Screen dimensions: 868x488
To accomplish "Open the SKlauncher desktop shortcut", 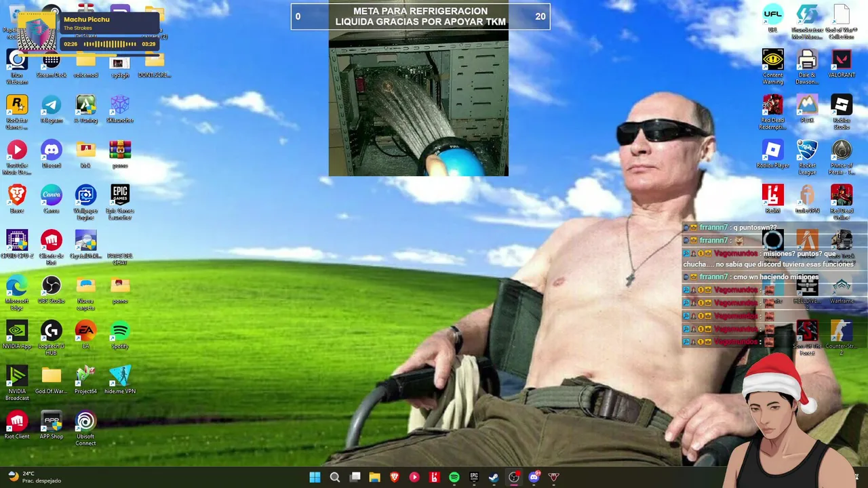I will 120,110.
